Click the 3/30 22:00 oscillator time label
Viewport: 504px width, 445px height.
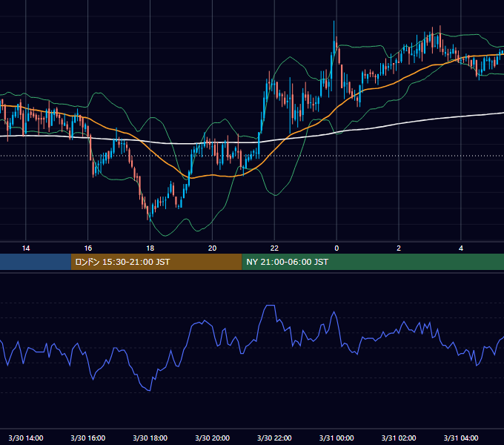pos(274,438)
